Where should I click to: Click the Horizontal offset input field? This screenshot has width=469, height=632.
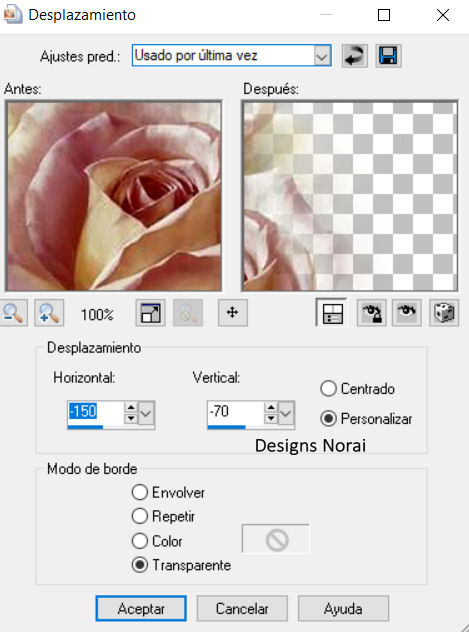pos(96,412)
